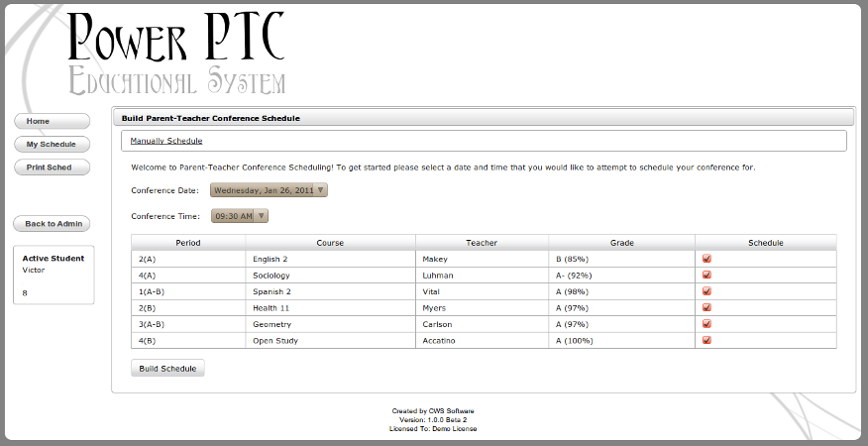The height and width of the screenshot is (446, 868).
Task: Click period 1(A-B) cell
Action: pyautogui.click(x=188, y=291)
